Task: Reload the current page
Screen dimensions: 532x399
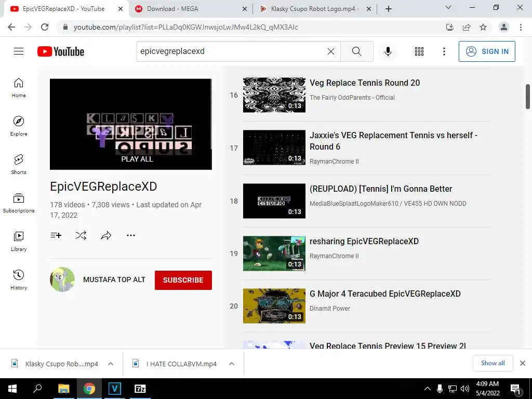Action: pos(45,27)
